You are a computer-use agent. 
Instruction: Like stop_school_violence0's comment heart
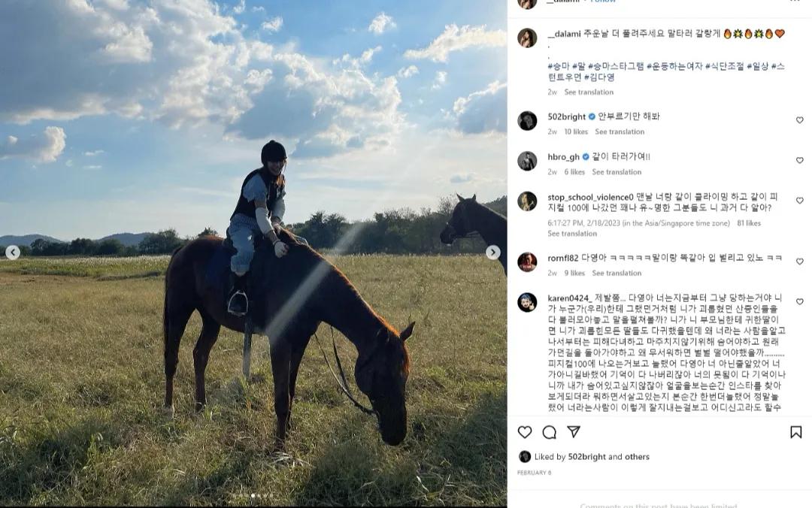pyautogui.click(x=799, y=201)
